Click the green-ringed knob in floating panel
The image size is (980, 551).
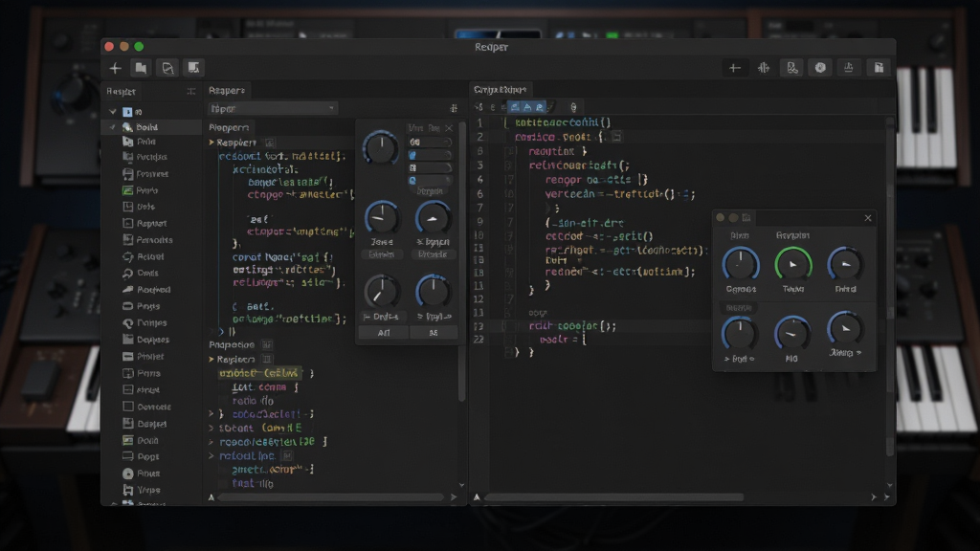click(793, 264)
